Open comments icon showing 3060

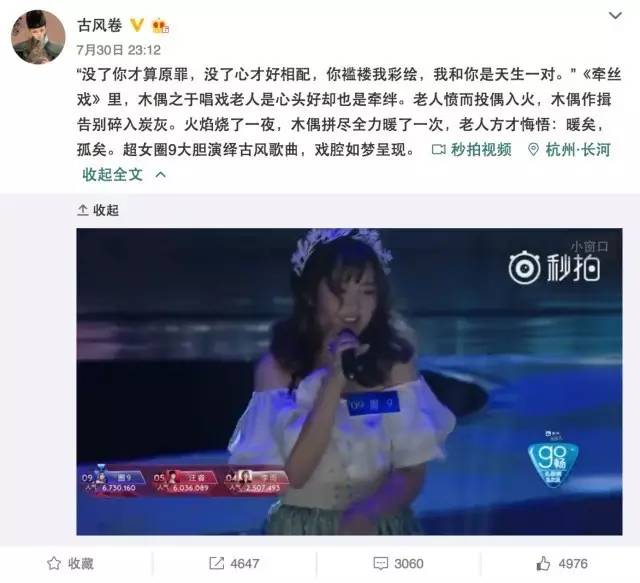click(x=398, y=564)
